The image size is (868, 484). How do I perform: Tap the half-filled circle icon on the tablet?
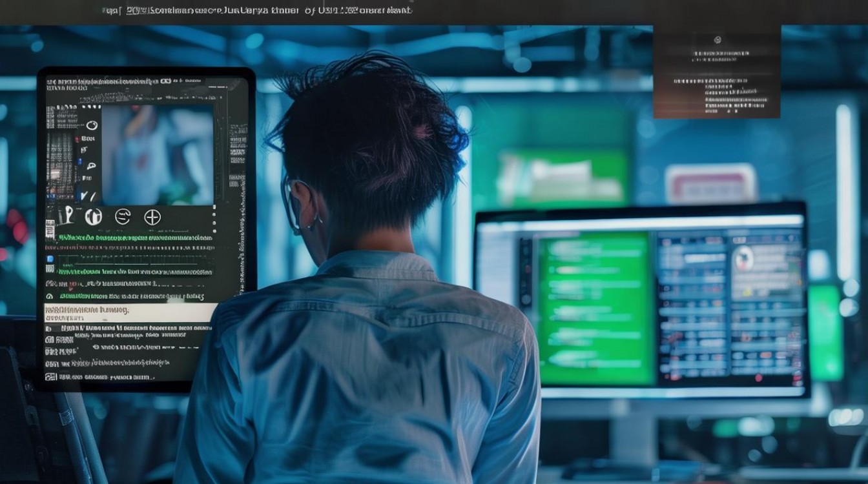94,217
